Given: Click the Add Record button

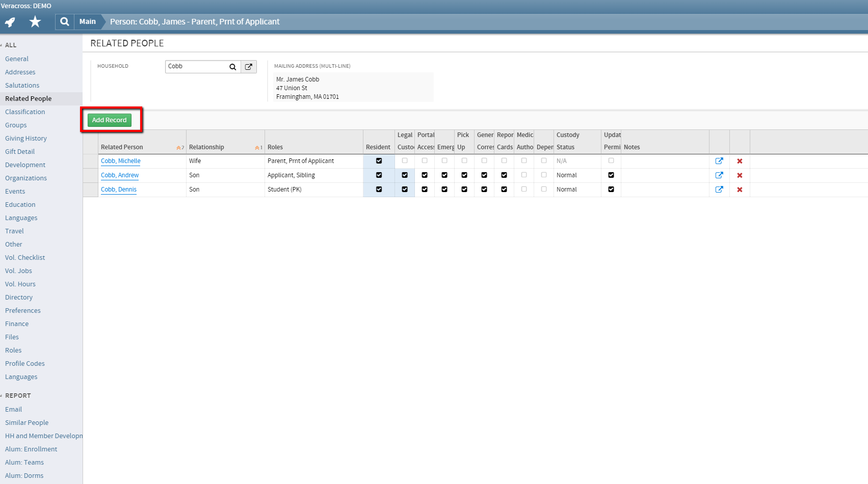Looking at the screenshot, I should pyautogui.click(x=109, y=120).
